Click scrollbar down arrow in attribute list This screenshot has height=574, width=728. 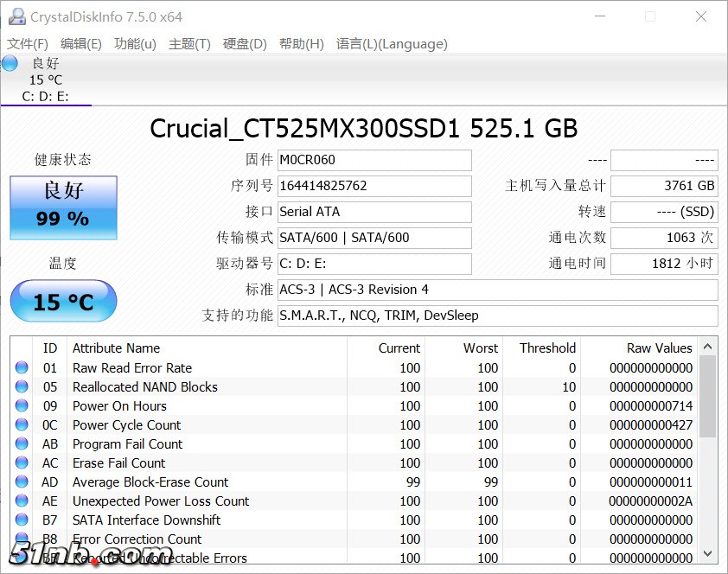(707, 552)
